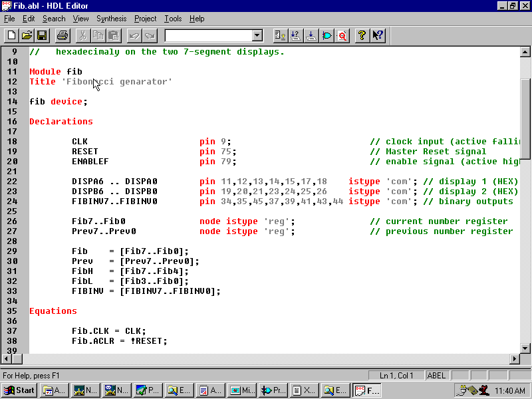Screen dimensions: 532x399
Task: Open the Project menu
Action: coord(146,19)
